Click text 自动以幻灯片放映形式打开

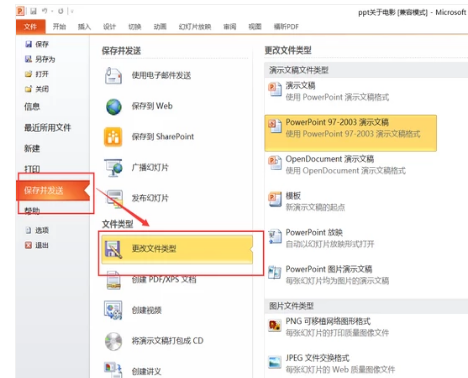click(330, 244)
